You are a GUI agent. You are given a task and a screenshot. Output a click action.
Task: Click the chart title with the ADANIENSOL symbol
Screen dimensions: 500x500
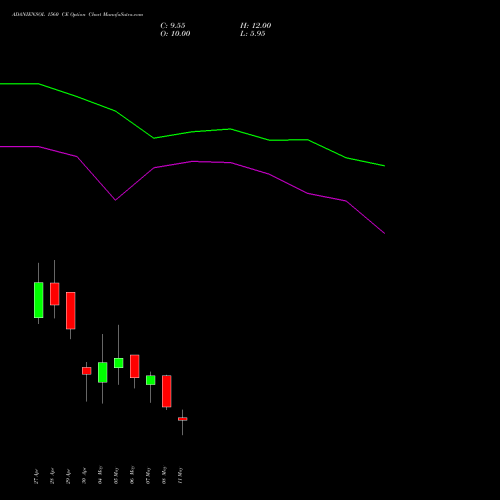pos(77,15)
